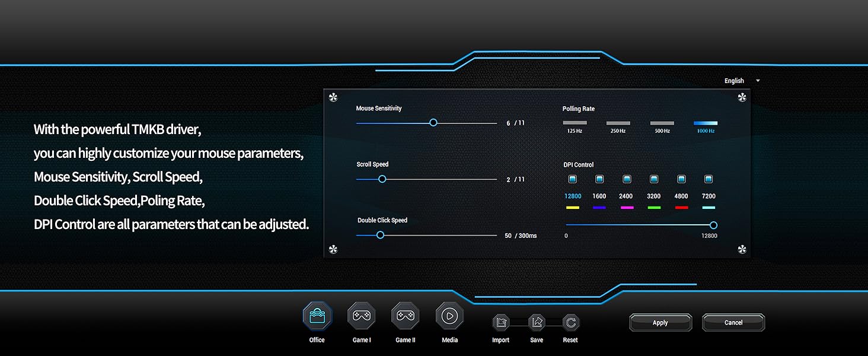
Task: Enable the 1600 DPI checkbox
Action: 599,179
